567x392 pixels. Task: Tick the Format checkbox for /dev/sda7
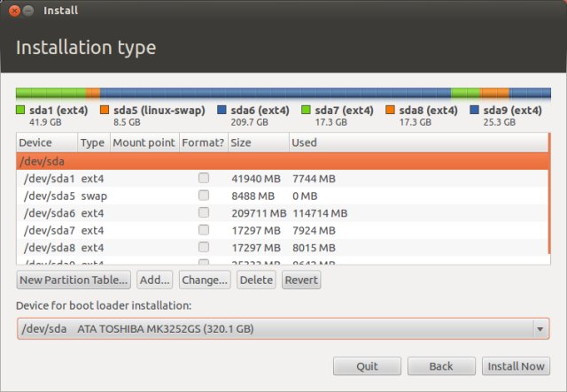click(x=204, y=230)
